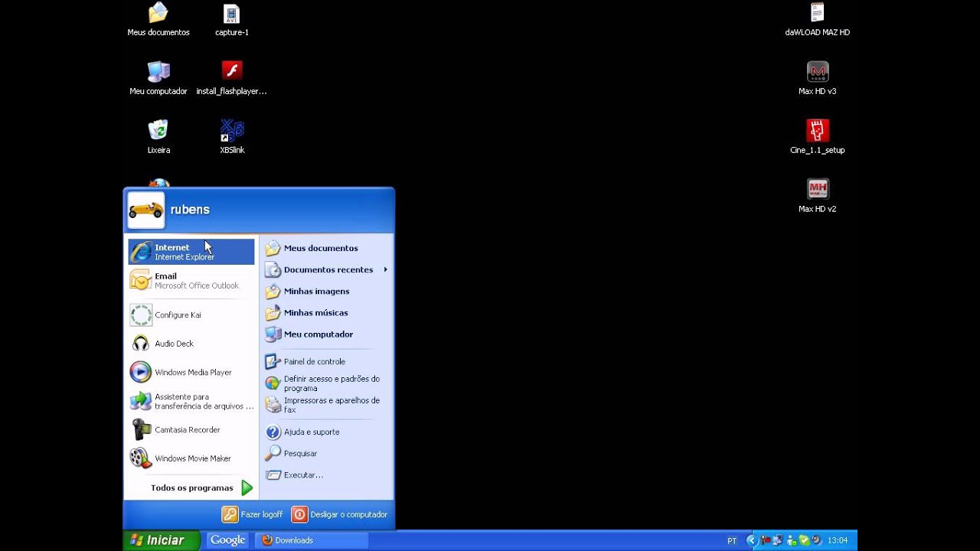
Task: Open Windows Movie Maker
Action: [x=191, y=458]
